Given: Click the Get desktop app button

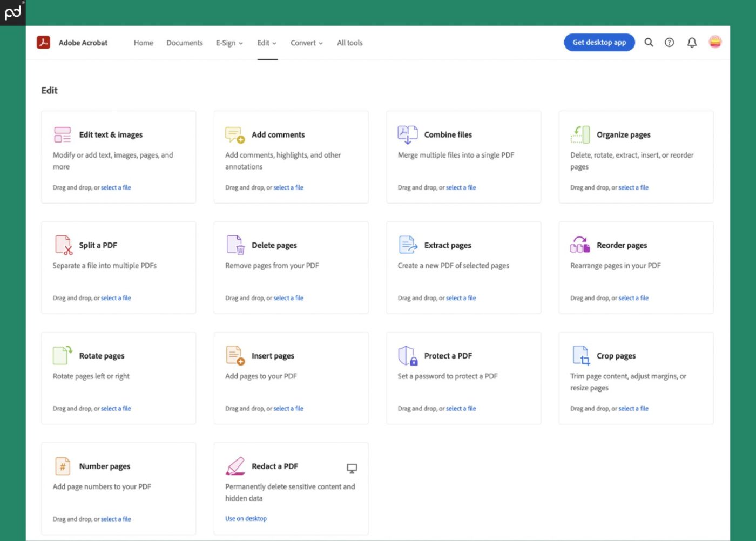Looking at the screenshot, I should (599, 43).
